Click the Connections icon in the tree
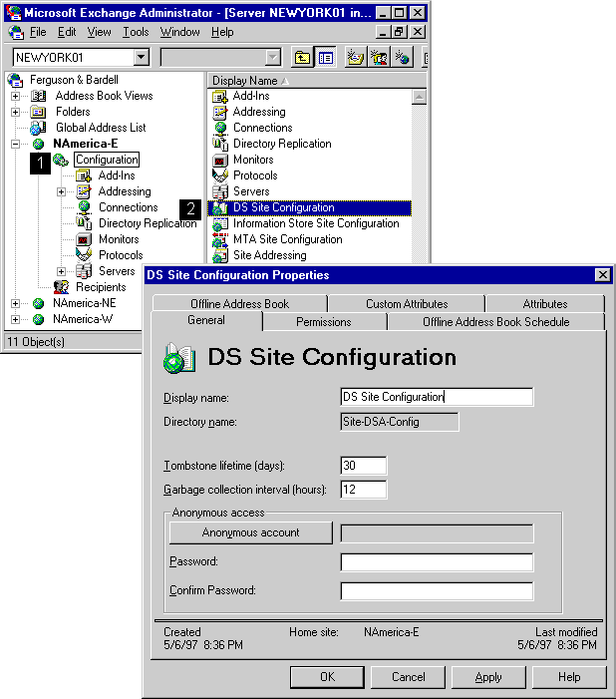 [85, 207]
